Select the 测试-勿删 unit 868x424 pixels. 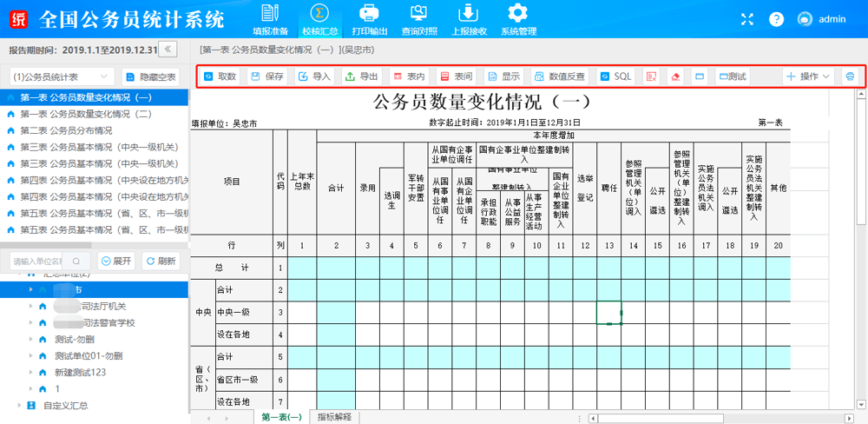74,339
